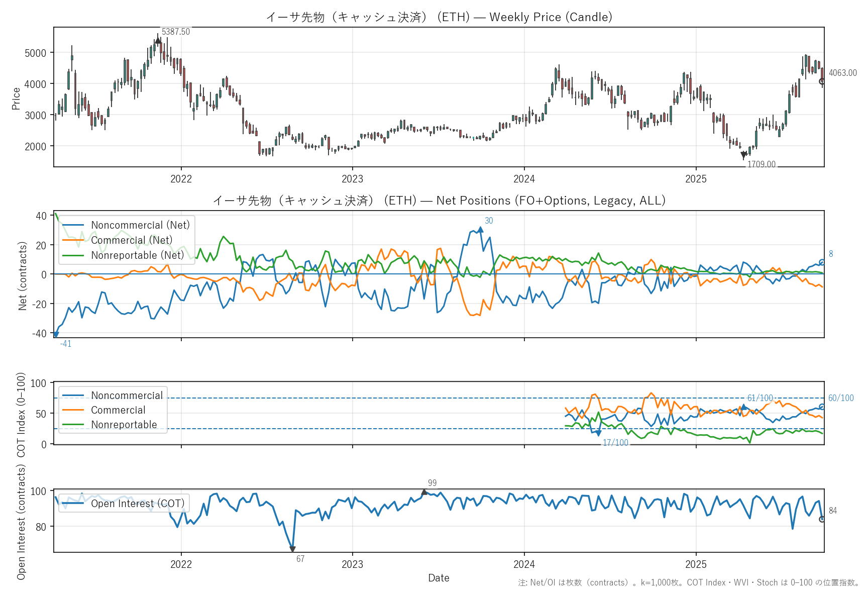Viewport: 868px width, 593px height.
Task: Click the latest open interest circle marker at 84
Action: tap(822, 519)
